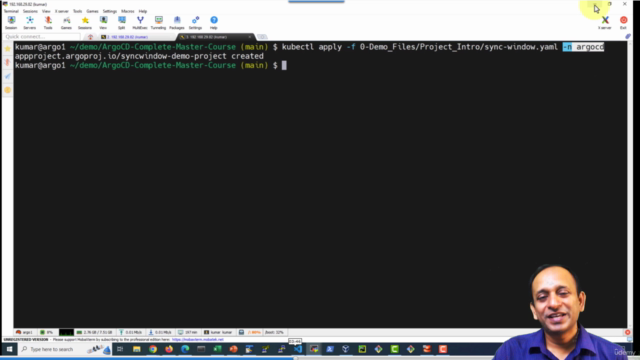Enable the MultiExec toolbar icon
Image resolution: width=640 pixels, height=360 pixels.
pyautogui.click(x=140, y=22)
